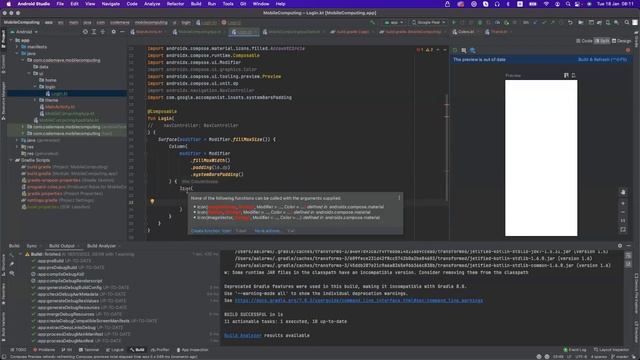Open the Android project view dropdown
This screenshot has width=640, height=360.
[24, 32]
